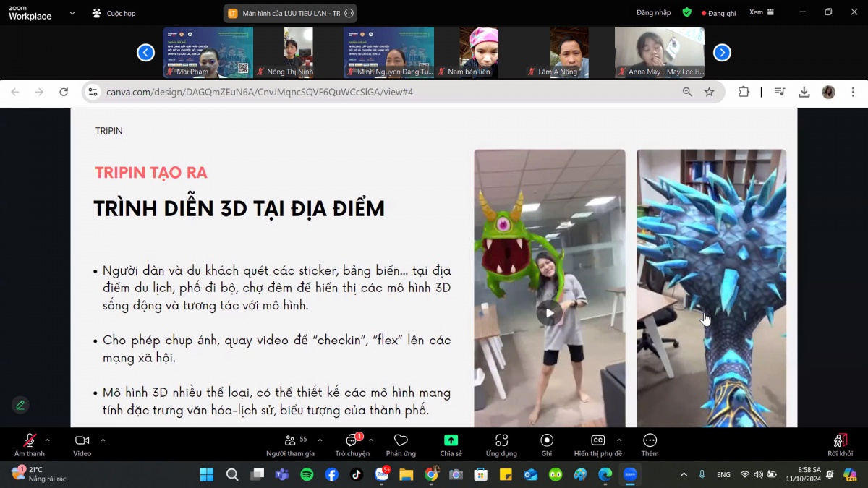Click the Leave meeting (Rời khỏi) icon
868x488 pixels.
click(840, 440)
